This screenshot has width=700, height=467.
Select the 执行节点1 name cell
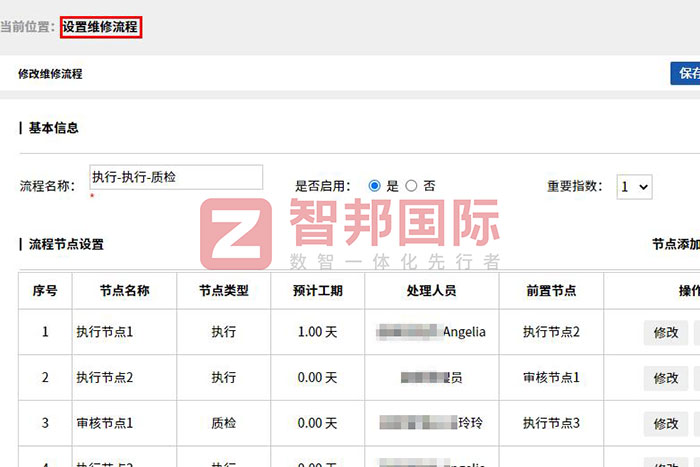pyautogui.click(x=104, y=332)
